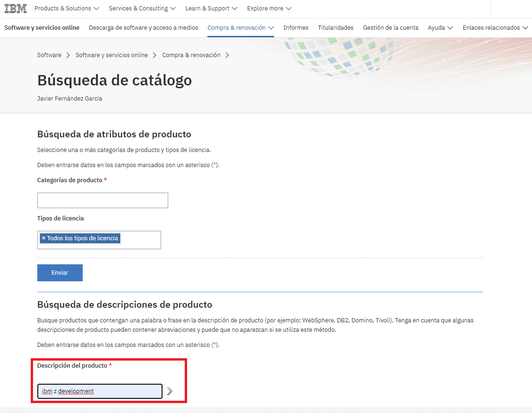Expand Enlaces relacionados menu
532x413 pixels.
pos(495,28)
